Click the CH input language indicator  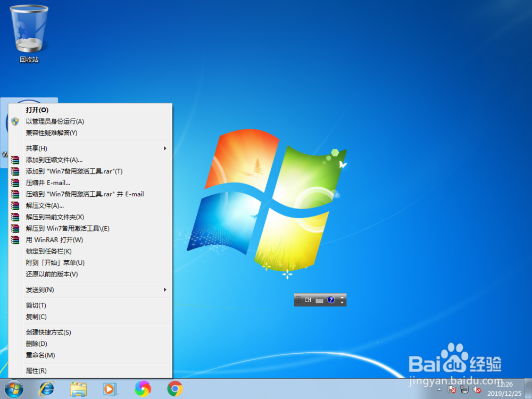(307, 300)
